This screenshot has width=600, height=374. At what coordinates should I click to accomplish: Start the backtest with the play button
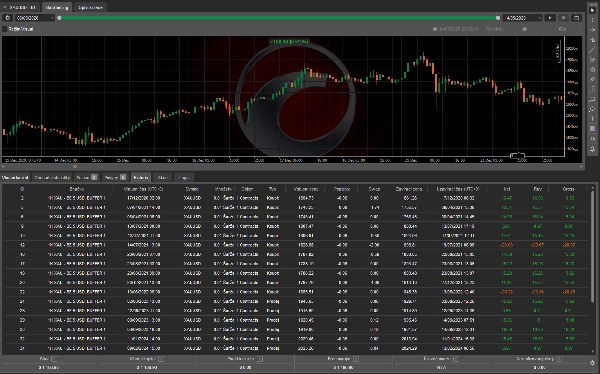[550, 18]
